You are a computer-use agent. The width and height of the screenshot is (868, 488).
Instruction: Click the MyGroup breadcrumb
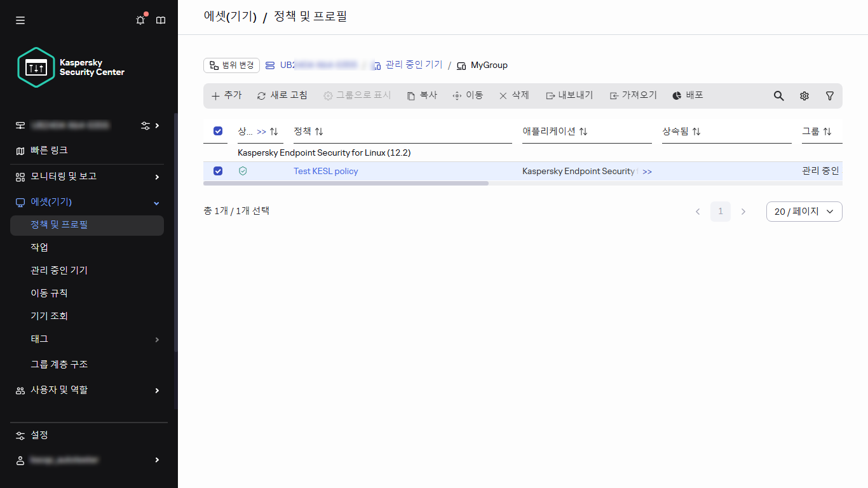[x=487, y=65]
